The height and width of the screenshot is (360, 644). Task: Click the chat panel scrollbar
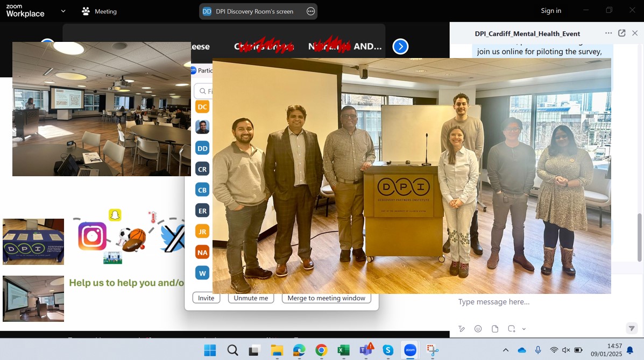coord(640,237)
